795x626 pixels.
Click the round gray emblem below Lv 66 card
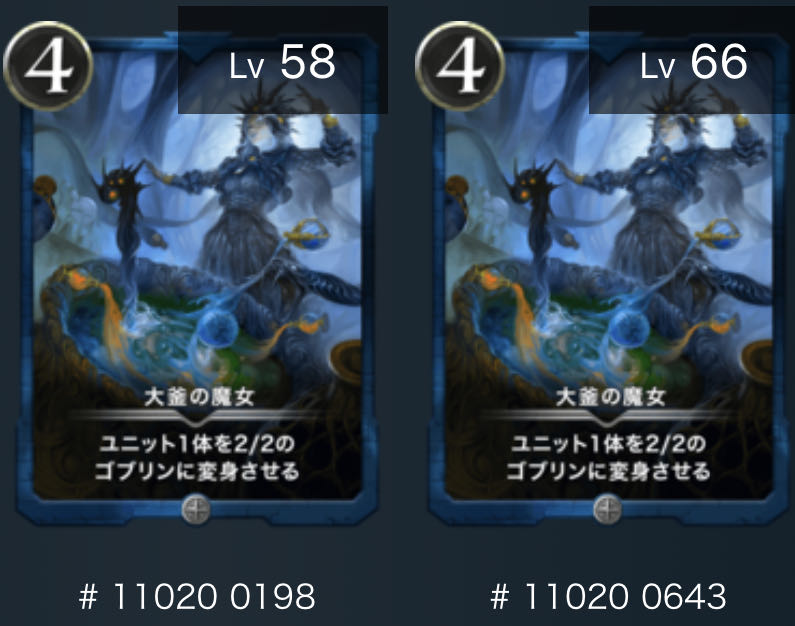[607, 509]
